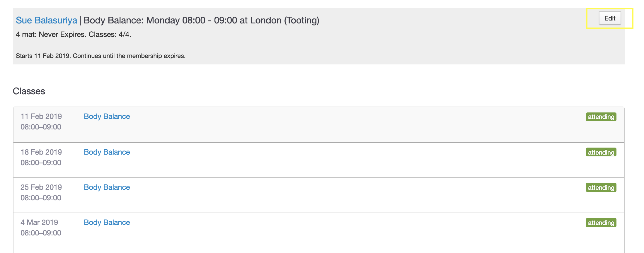Click the 18 Feb 2019 date label
This screenshot has height=253, width=644.
coord(41,152)
